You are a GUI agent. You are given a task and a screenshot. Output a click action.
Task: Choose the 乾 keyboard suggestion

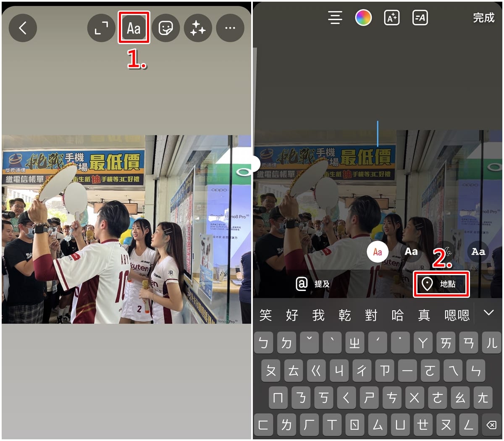pyautogui.click(x=345, y=315)
